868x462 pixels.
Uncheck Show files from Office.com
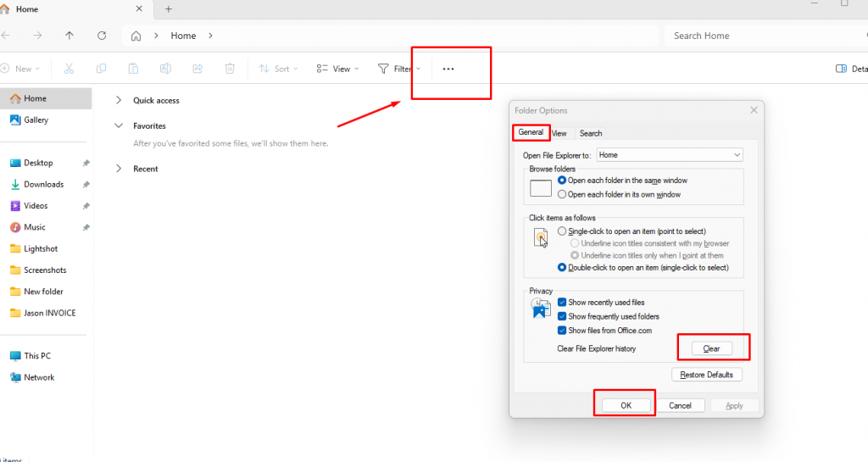click(562, 331)
